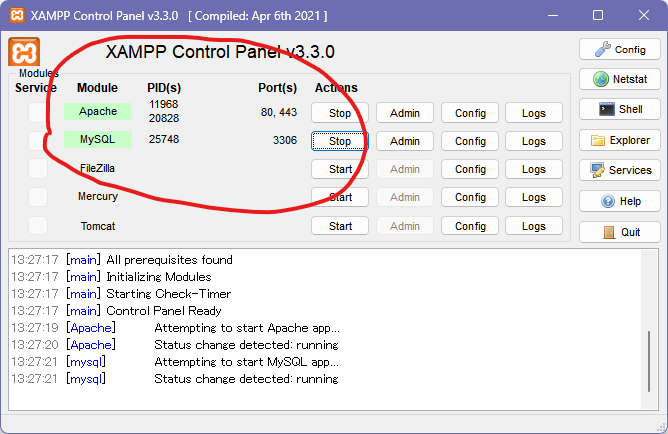
Task: Toggle the FileZilla service checkbox
Action: [x=37, y=168]
